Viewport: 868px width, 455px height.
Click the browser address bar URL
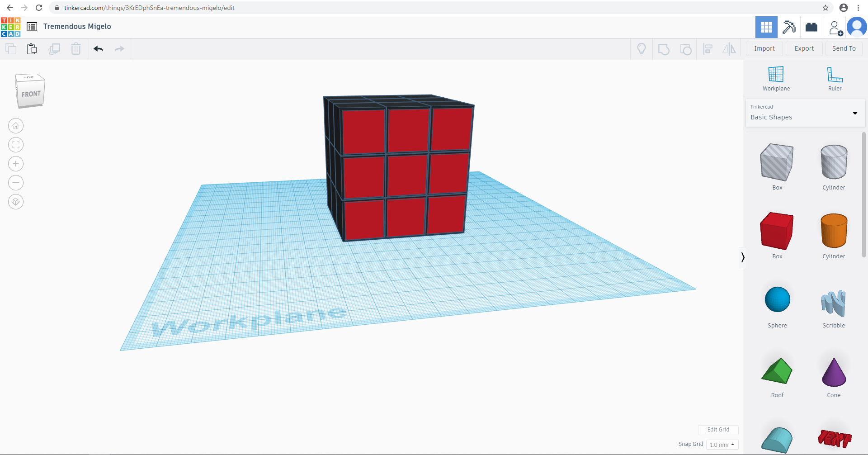point(149,8)
